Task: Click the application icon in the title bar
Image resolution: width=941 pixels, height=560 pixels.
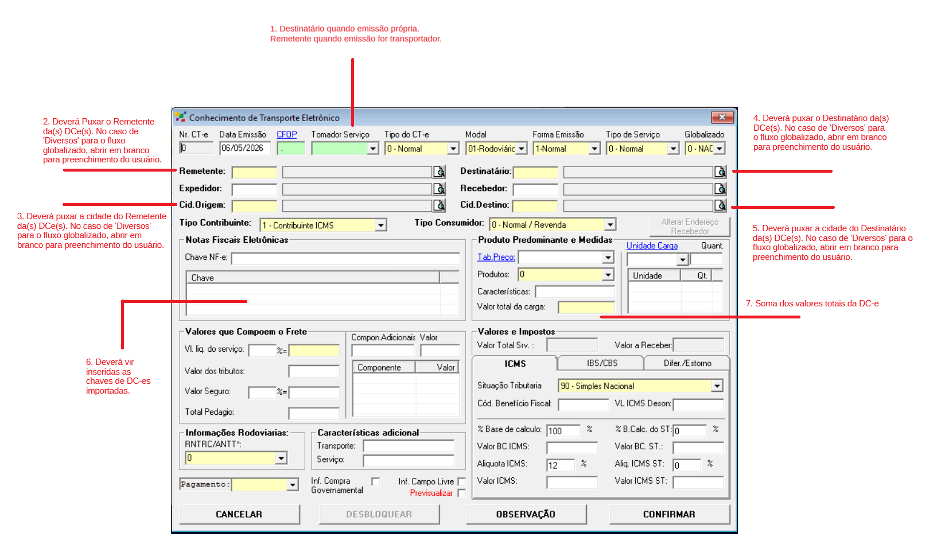Action: pyautogui.click(x=180, y=118)
